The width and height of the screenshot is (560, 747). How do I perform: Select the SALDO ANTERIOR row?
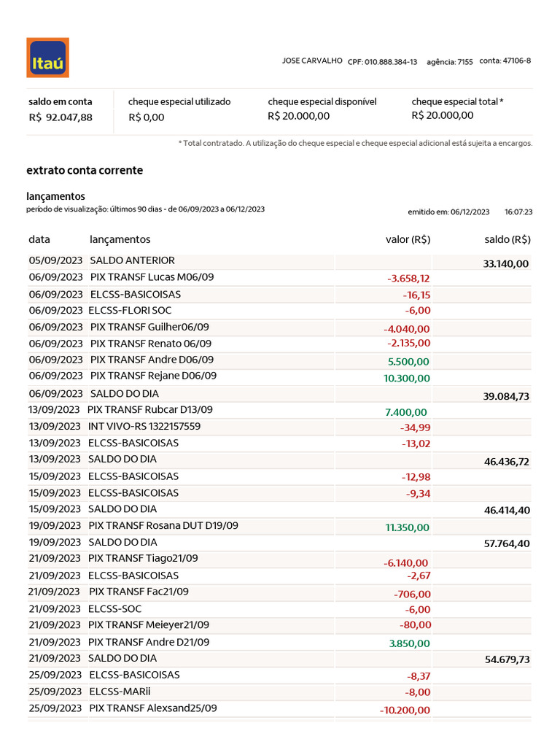[279, 261]
